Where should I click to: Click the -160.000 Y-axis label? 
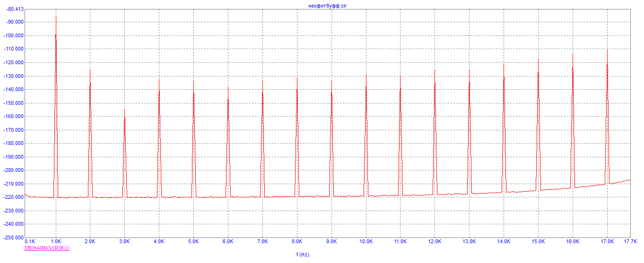tap(13, 116)
